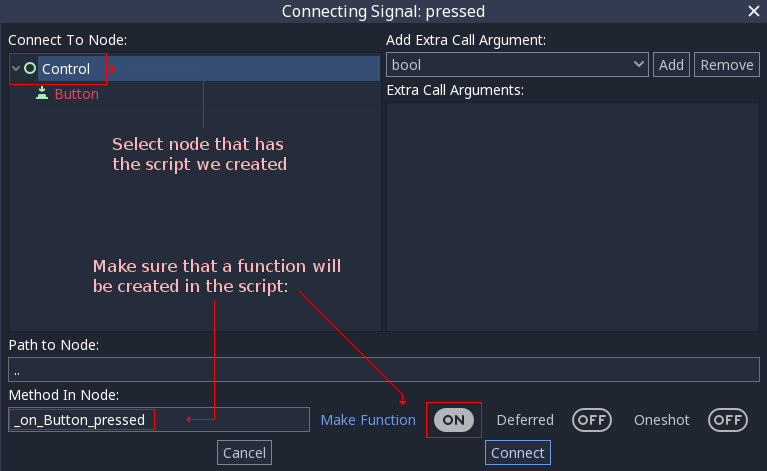This screenshot has height=471, width=767.
Task: Click the Make Function label
Action: click(x=368, y=420)
